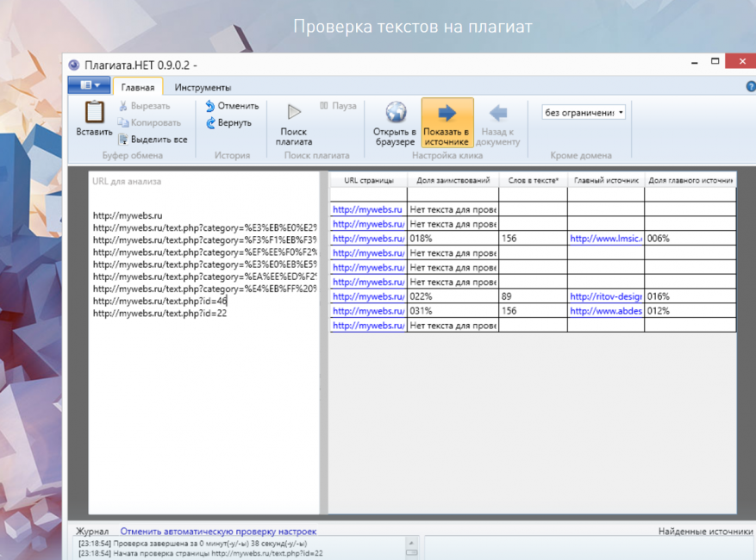Maximize the Плагиата.НЕТ window
The height and width of the screenshot is (560, 756).
(715, 61)
